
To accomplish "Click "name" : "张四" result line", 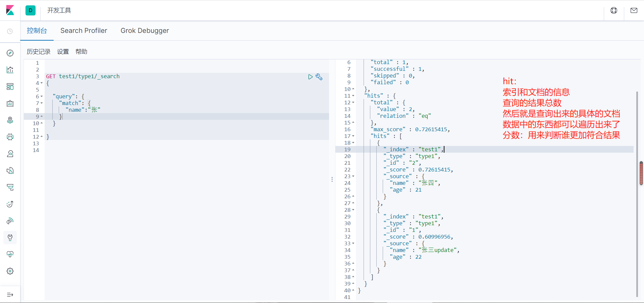I will 415,183.
